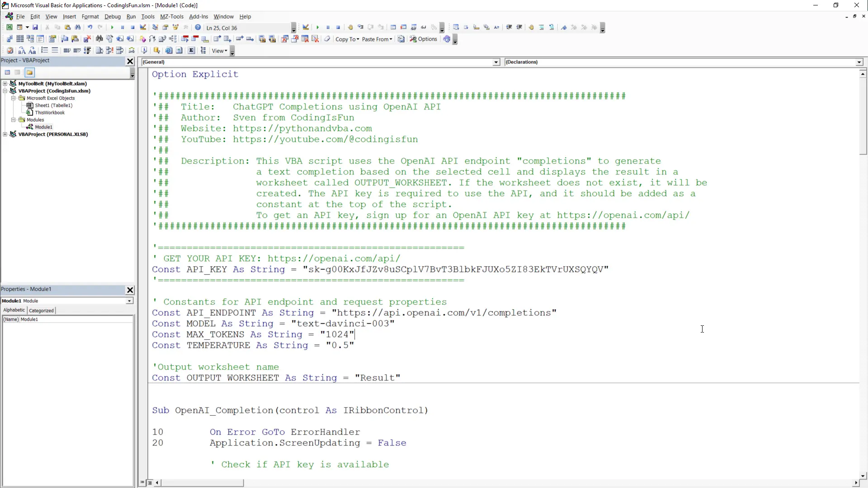Viewport: 868px width, 488px height.
Task: Toggle Design Mode on the toolbar
Action: [x=143, y=28]
